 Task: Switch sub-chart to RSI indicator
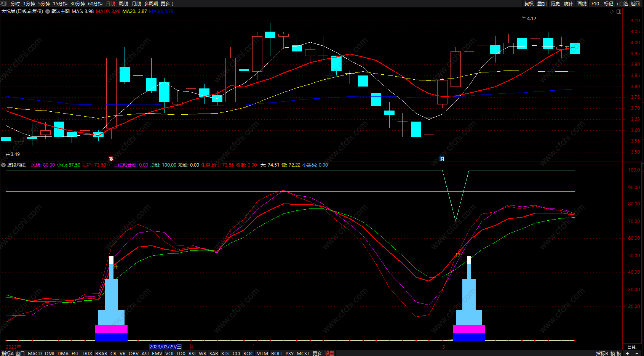coord(192,353)
